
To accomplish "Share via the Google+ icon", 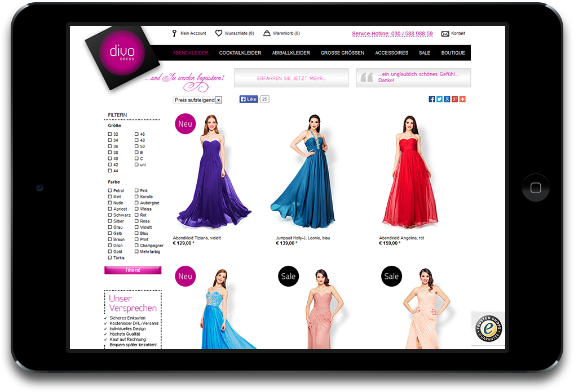I will (x=454, y=99).
